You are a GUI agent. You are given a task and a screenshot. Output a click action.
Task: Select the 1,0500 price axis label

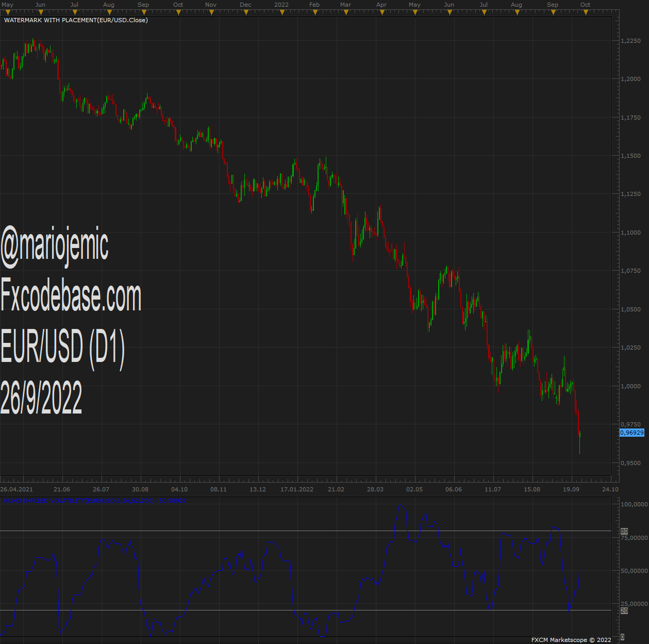click(631, 309)
